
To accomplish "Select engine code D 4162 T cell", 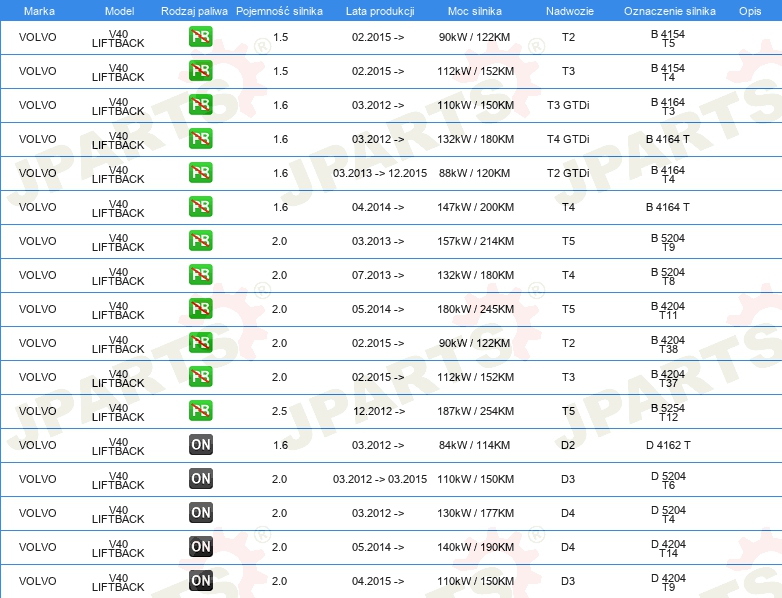I will click(668, 445).
